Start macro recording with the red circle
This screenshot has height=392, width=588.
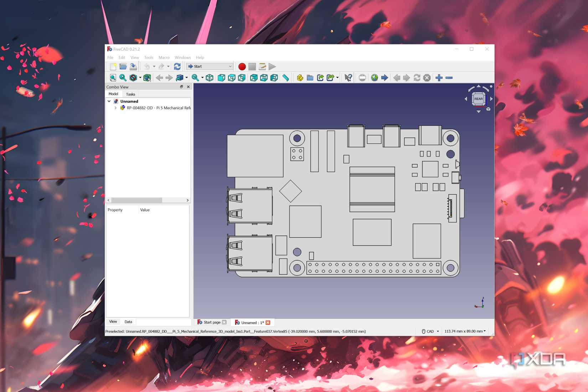pyautogui.click(x=242, y=67)
